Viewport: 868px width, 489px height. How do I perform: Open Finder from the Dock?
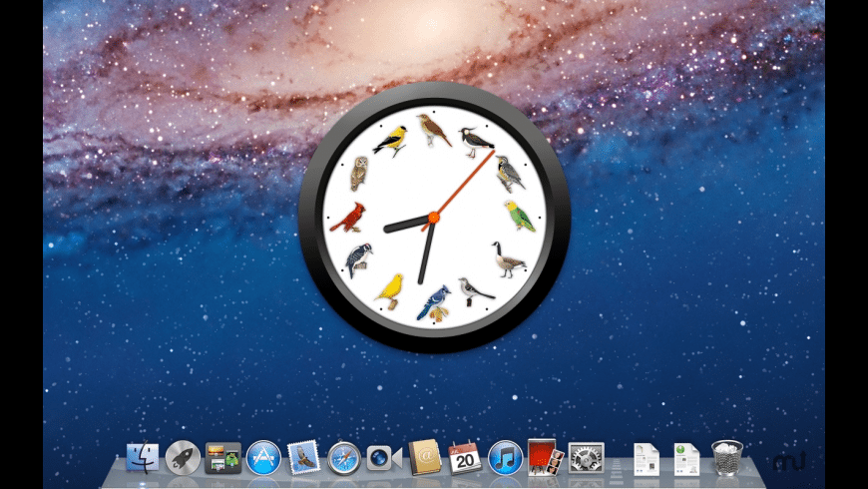click(143, 458)
